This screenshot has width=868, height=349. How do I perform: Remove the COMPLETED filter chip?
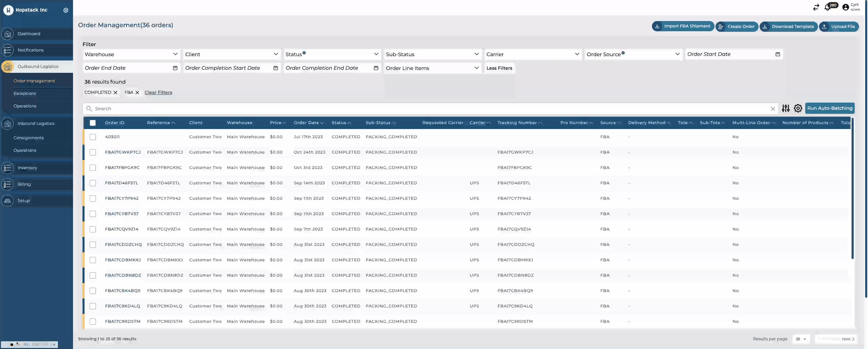pyautogui.click(x=116, y=92)
